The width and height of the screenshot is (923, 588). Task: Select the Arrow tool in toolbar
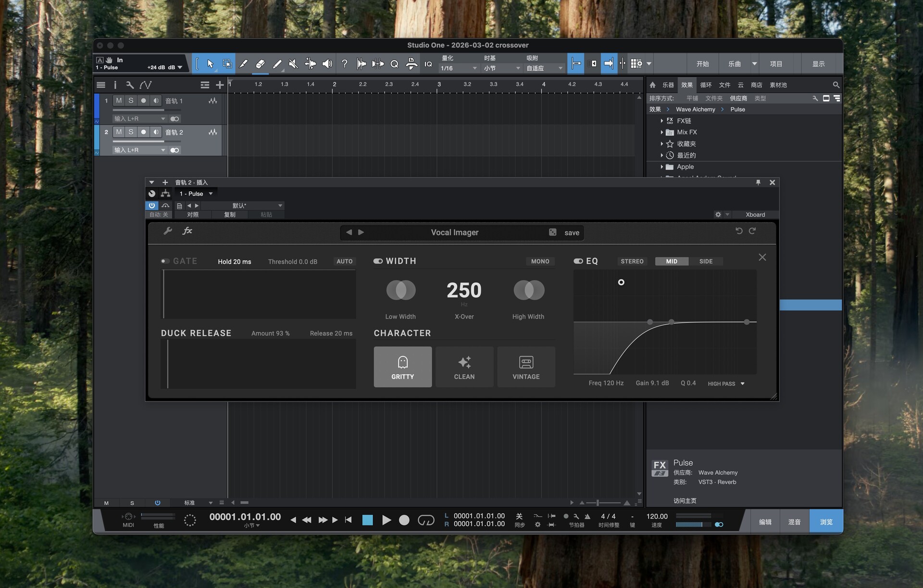[210, 64]
